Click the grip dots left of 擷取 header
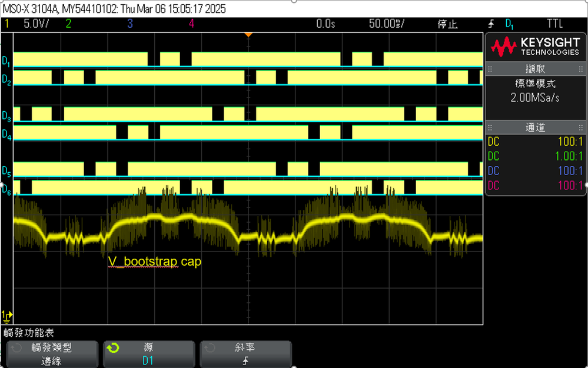Viewport: 588px width, 368px height. [x=490, y=69]
